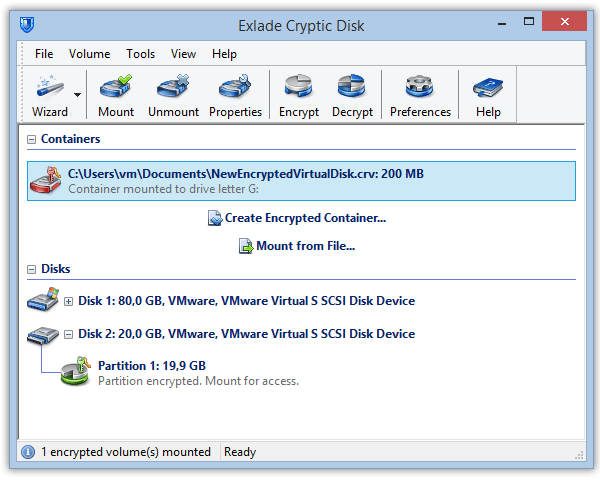Open the File menu

pos(44,54)
